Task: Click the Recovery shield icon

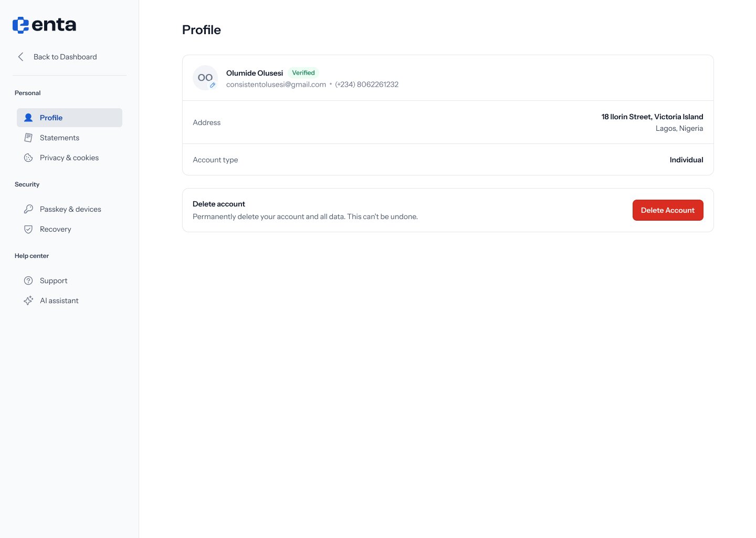Action: [28, 229]
